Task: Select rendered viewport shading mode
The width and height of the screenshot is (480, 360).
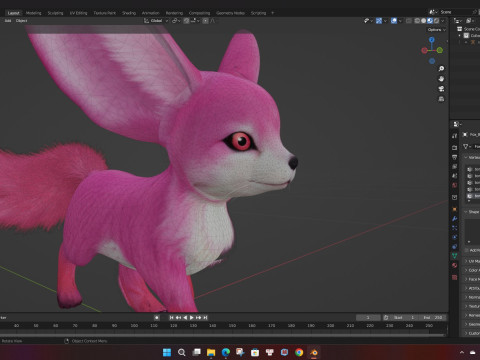Action: point(436,21)
